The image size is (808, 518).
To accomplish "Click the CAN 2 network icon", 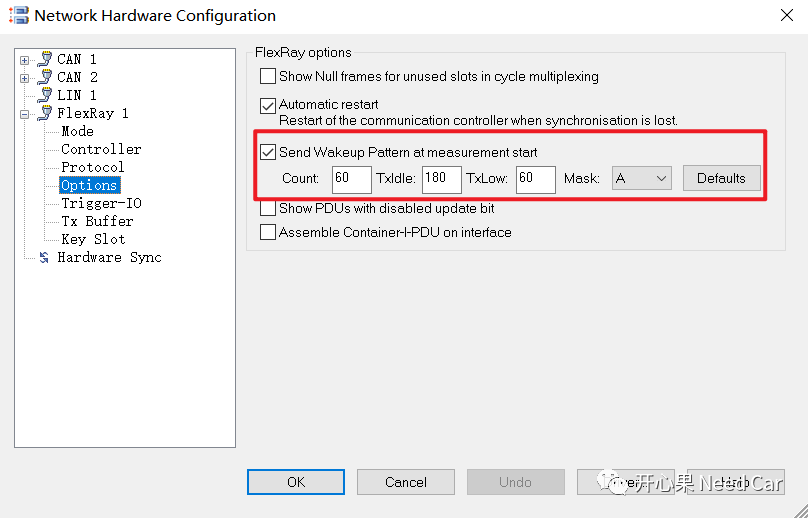I will coord(44,77).
